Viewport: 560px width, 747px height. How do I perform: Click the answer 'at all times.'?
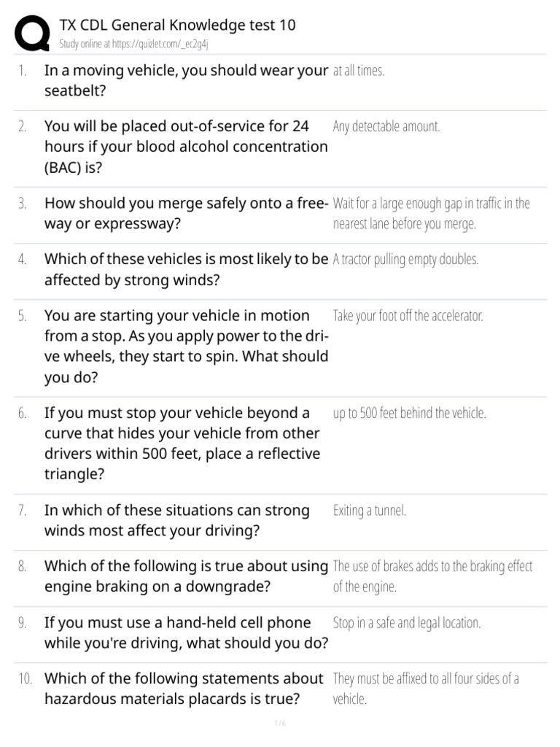358,71
